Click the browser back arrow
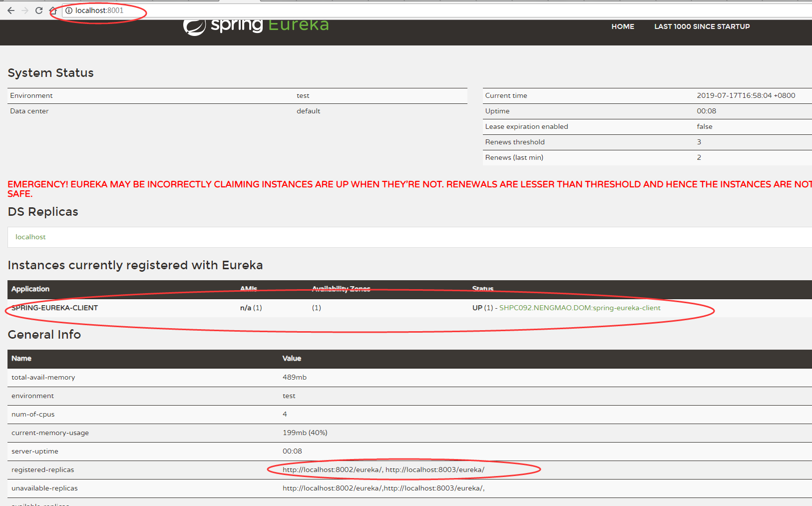Image resolution: width=812 pixels, height=506 pixels. tap(11, 10)
